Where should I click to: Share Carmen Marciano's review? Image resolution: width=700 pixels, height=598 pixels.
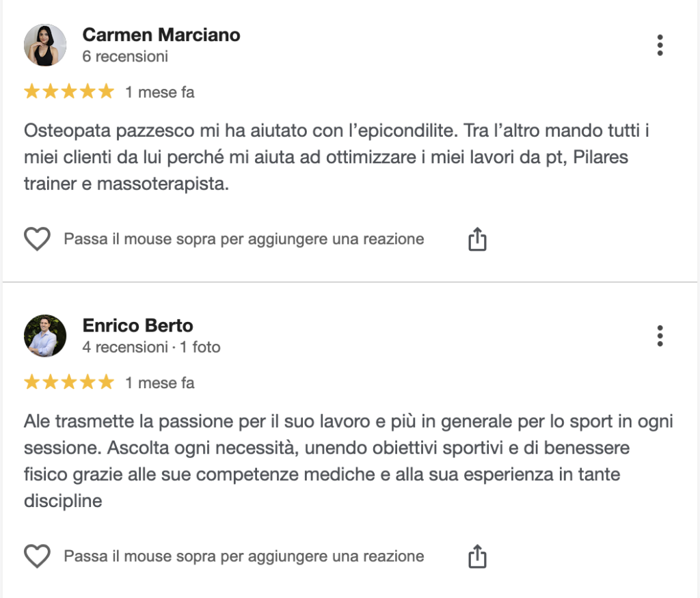(x=477, y=239)
